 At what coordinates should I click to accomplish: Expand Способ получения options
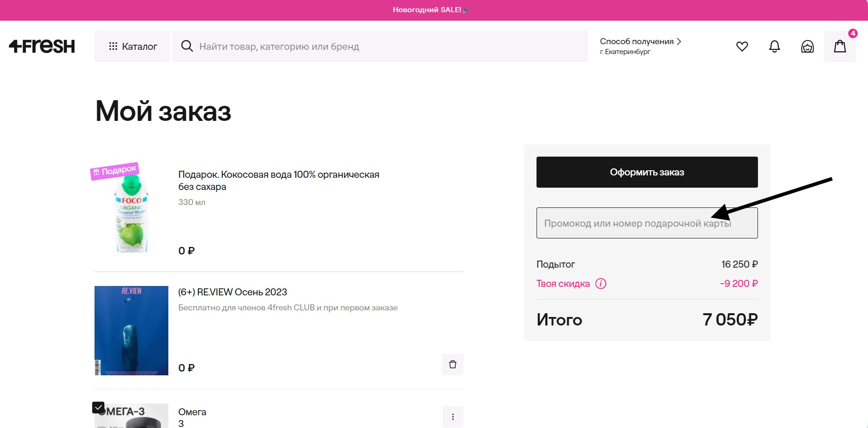pos(640,41)
